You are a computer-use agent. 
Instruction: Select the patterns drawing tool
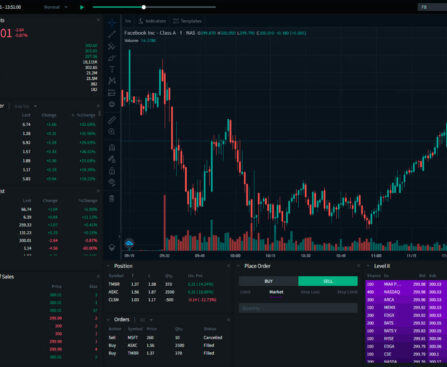(112, 81)
